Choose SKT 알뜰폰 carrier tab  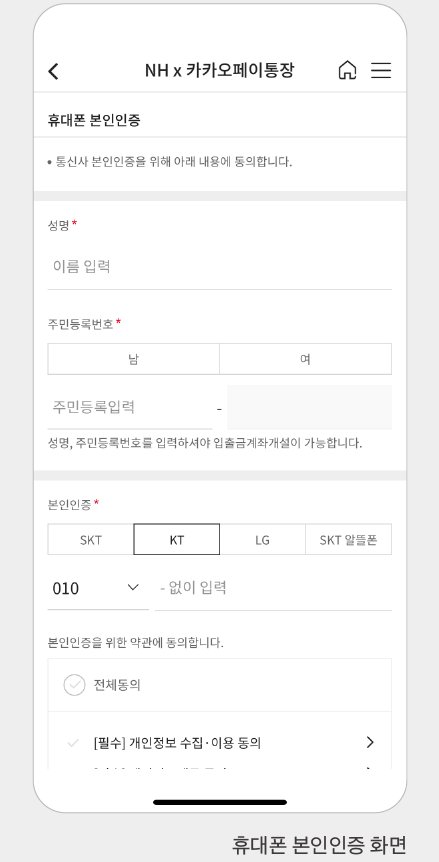click(348, 539)
